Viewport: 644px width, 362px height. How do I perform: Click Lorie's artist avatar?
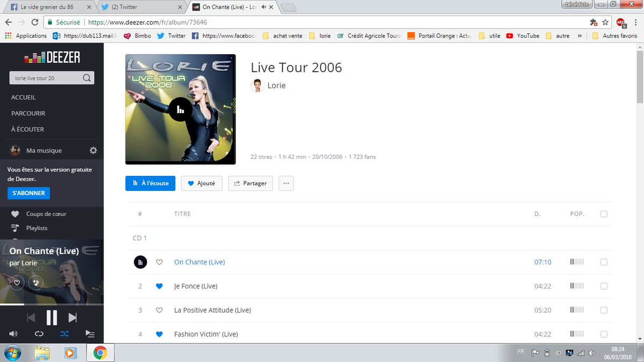258,85
